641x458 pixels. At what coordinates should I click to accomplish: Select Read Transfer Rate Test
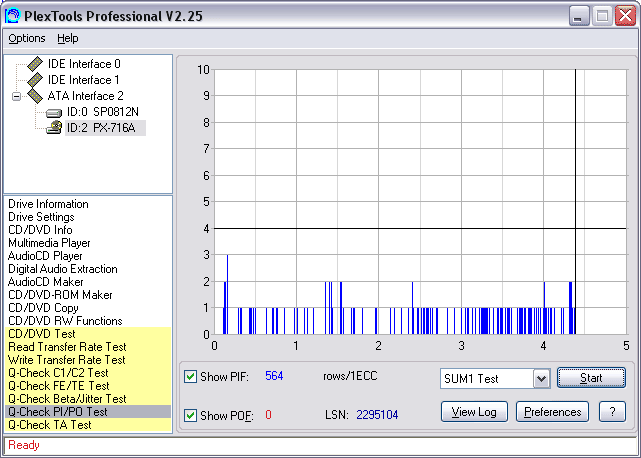(x=88, y=347)
